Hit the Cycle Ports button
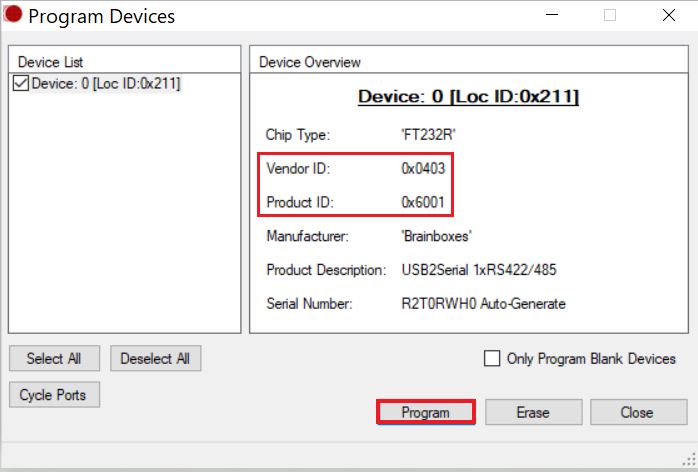 (x=53, y=395)
